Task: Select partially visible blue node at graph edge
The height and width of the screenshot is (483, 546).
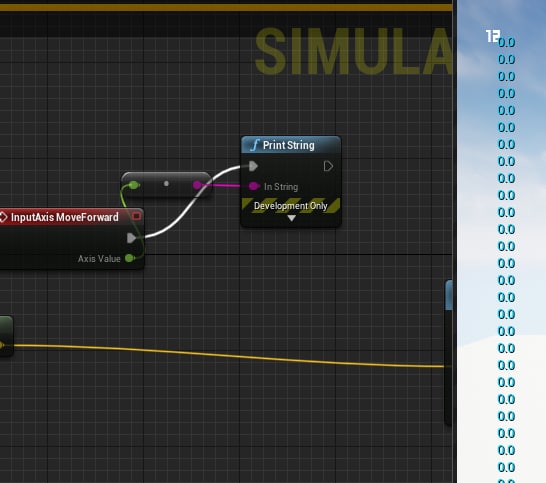Action: point(448,352)
